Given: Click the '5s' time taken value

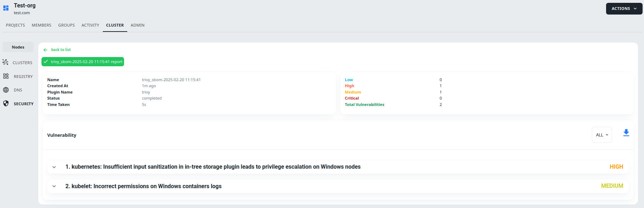Looking at the screenshot, I should click(144, 105).
